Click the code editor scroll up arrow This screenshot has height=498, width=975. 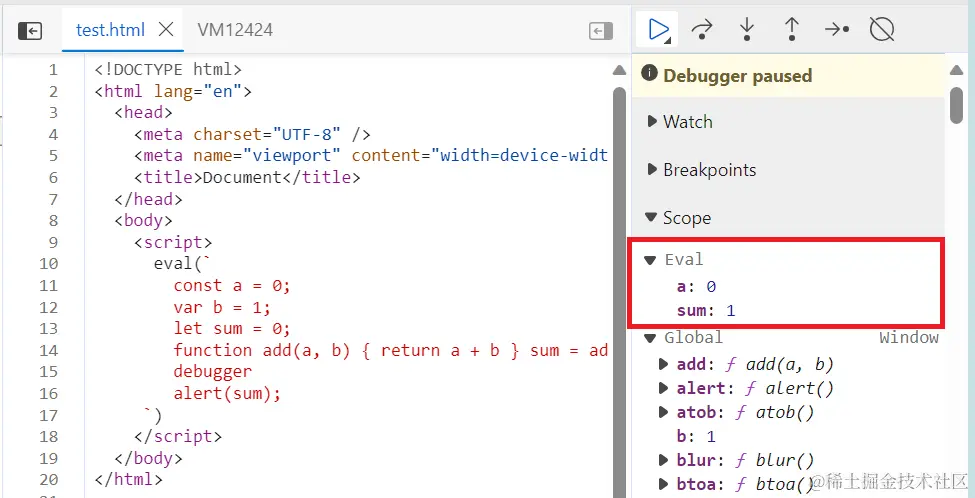pos(619,70)
